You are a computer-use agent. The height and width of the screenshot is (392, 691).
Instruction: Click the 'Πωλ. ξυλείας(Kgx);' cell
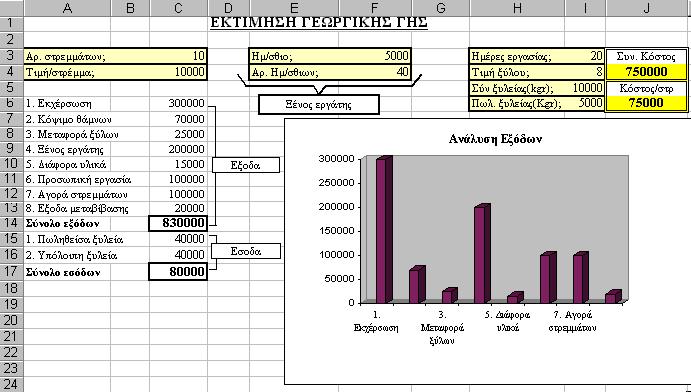[x=516, y=104]
